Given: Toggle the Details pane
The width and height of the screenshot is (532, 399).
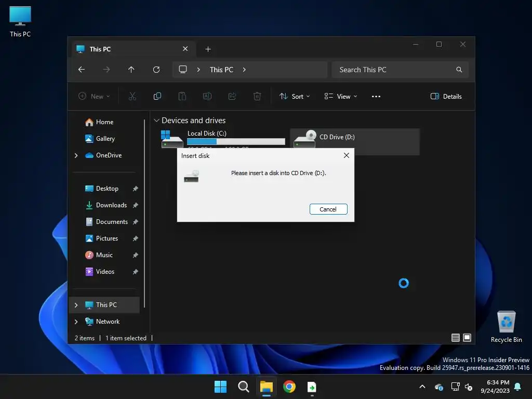Looking at the screenshot, I should point(446,96).
